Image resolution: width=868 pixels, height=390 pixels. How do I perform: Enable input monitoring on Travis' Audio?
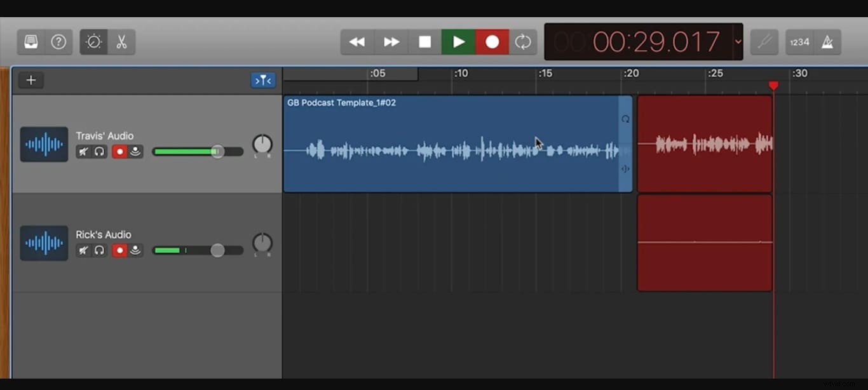(x=135, y=151)
